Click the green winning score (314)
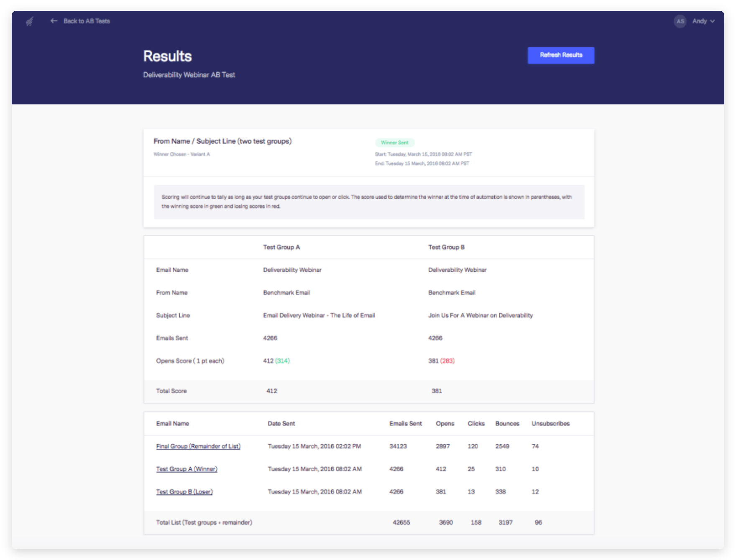Image resolution: width=736 pixels, height=560 pixels. coord(282,361)
